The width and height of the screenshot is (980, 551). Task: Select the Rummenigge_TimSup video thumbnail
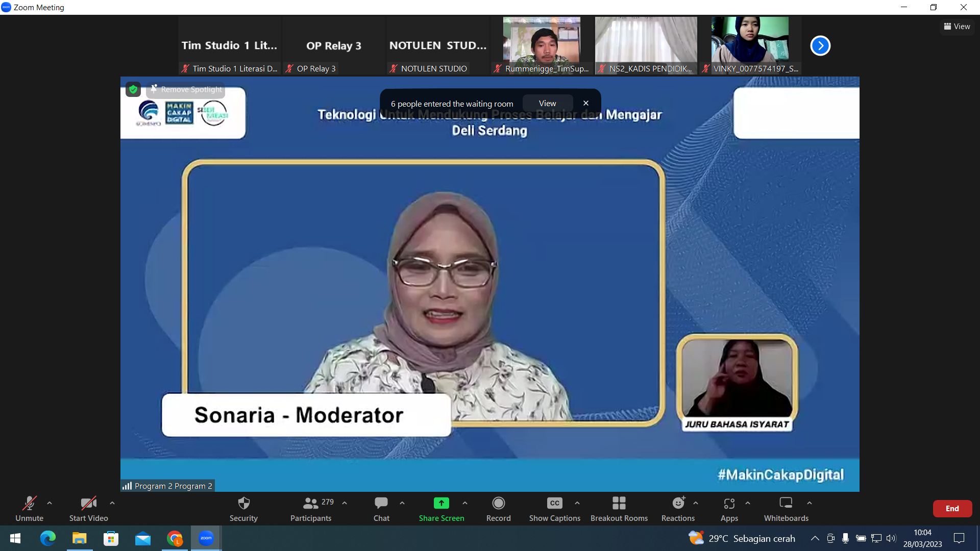coord(542,45)
